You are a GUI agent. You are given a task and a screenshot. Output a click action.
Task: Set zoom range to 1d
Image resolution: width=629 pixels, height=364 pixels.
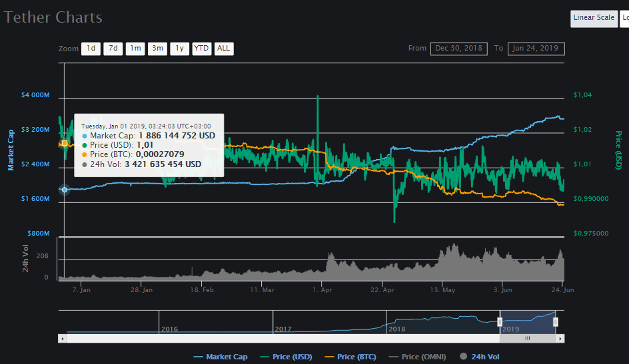click(91, 49)
